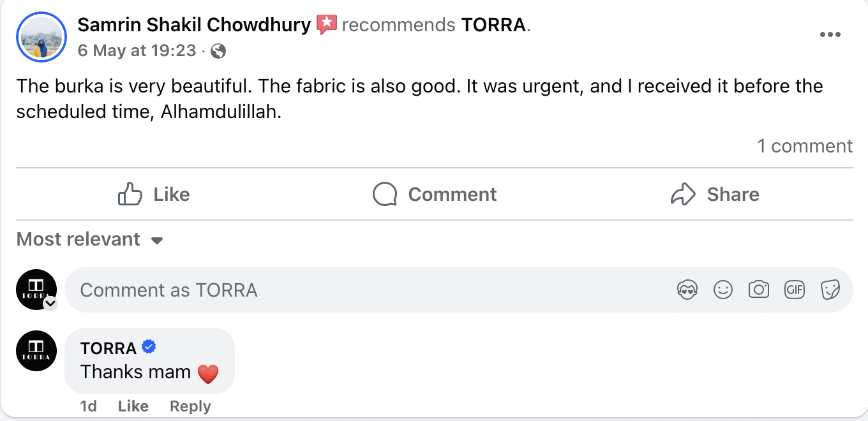Open the Comment section
The image size is (868, 421).
pos(434,194)
